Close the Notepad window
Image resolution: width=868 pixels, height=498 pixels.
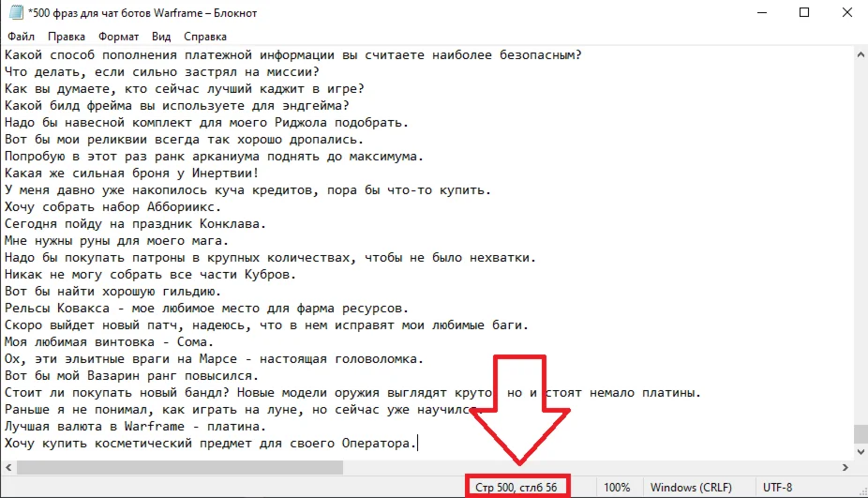pyautogui.click(x=847, y=12)
